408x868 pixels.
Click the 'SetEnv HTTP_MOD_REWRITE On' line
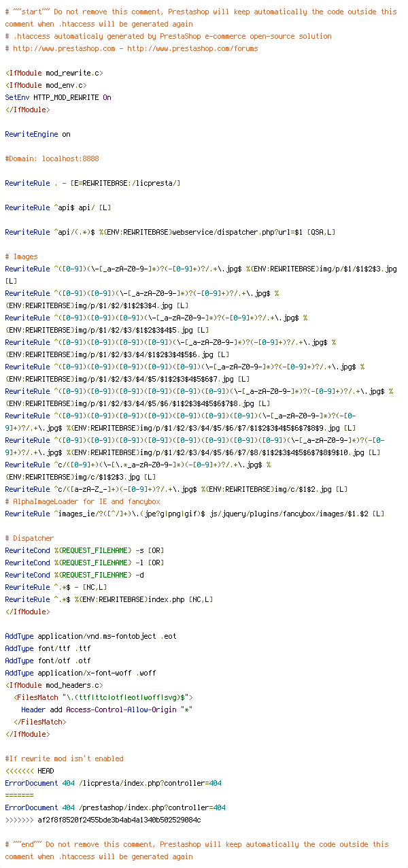pos(58,97)
